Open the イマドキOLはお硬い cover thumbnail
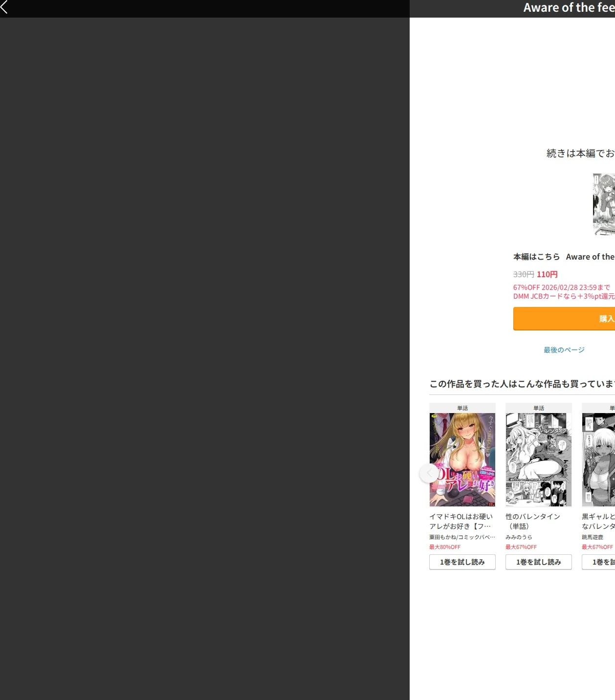 pos(462,459)
